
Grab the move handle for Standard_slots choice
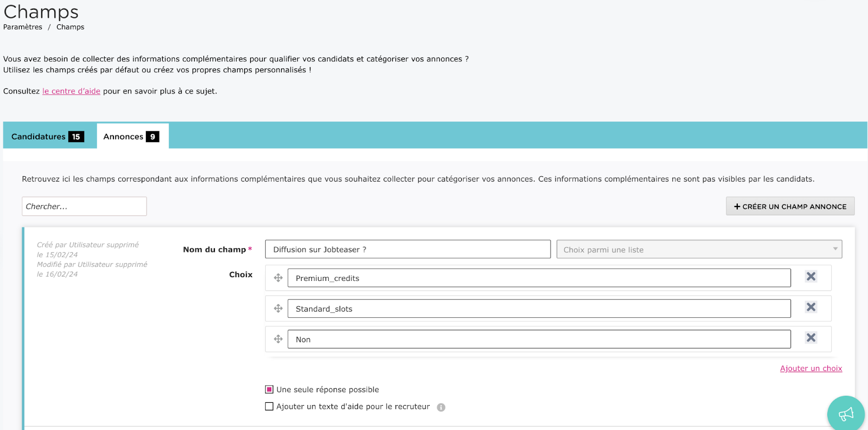point(278,309)
